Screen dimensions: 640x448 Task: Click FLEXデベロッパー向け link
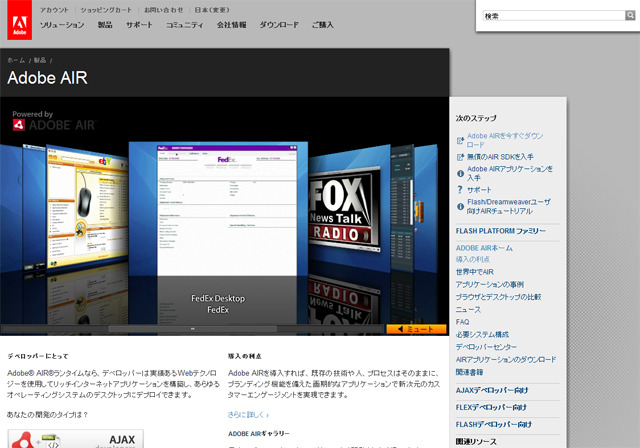pos(491,408)
